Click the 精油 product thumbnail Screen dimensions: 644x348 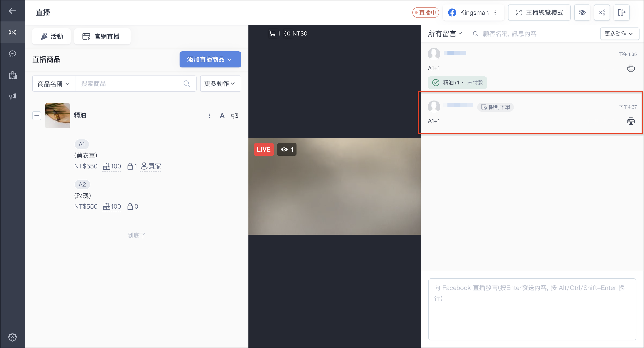tap(57, 115)
